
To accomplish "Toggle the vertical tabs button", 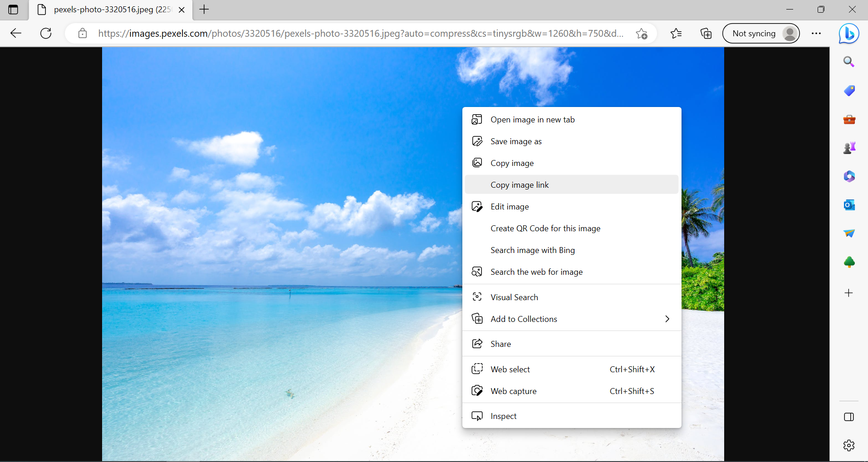I will 13,10.
